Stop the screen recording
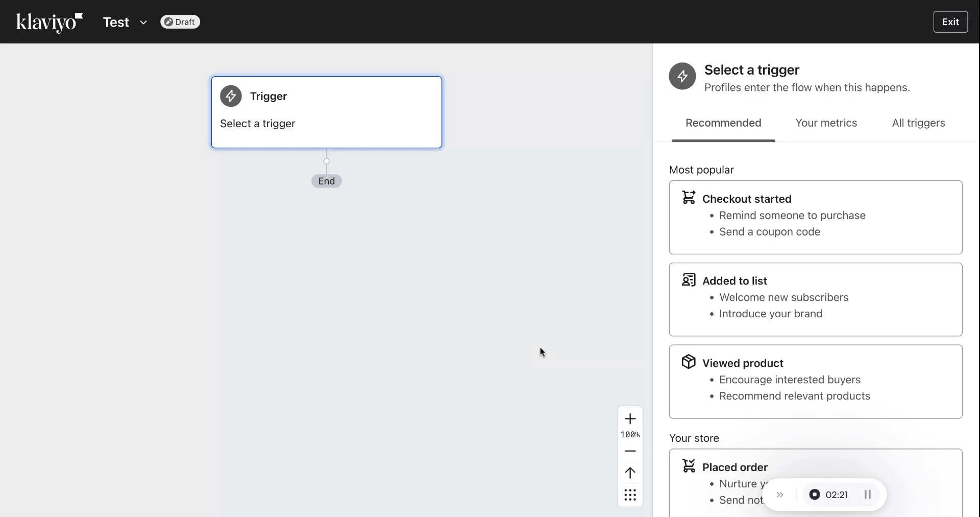This screenshot has width=980, height=517. tap(814, 495)
